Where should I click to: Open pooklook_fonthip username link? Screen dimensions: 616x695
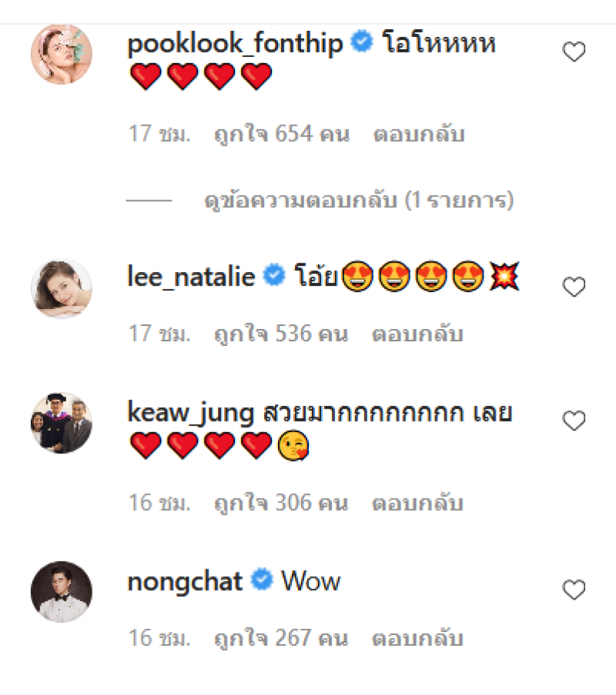click(235, 43)
